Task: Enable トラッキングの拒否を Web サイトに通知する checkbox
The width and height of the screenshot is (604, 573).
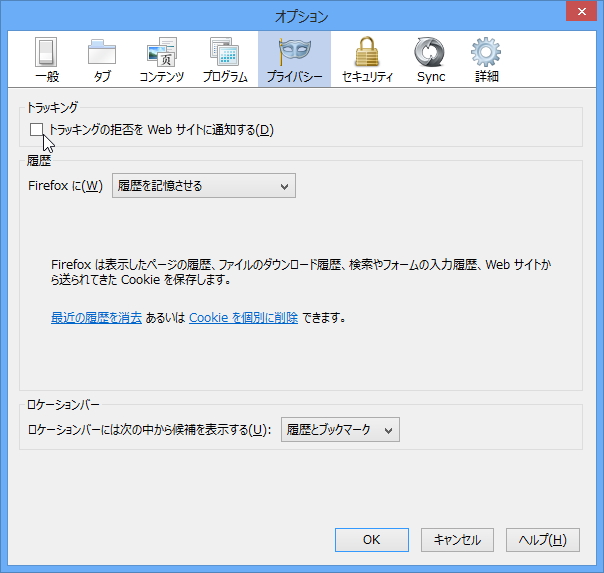Action: (x=36, y=130)
